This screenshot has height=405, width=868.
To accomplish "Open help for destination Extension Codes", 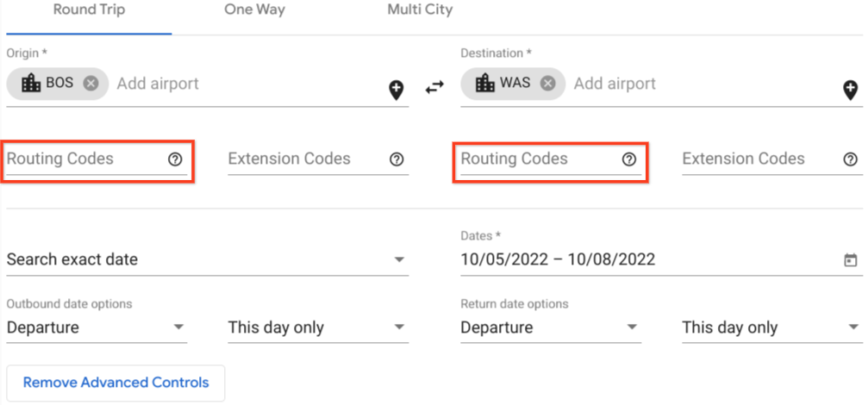I will tap(851, 159).
